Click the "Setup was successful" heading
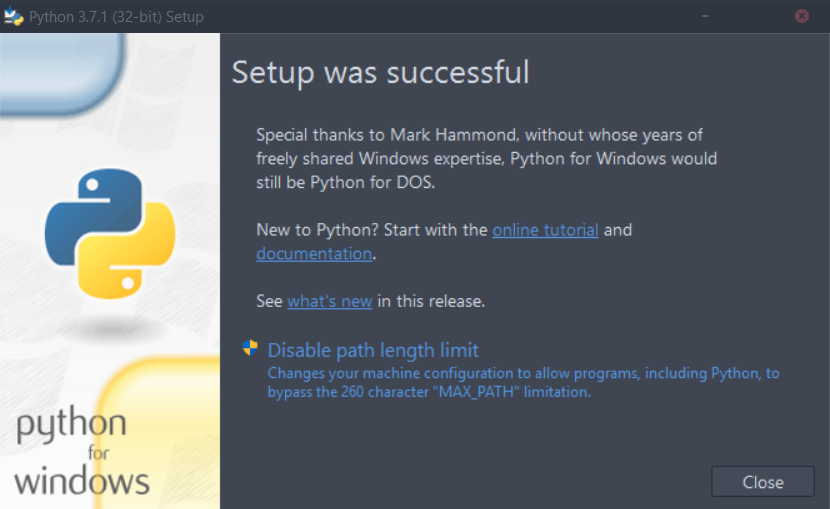The height and width of the screenshot is (509, 830). tap(380, 72)
